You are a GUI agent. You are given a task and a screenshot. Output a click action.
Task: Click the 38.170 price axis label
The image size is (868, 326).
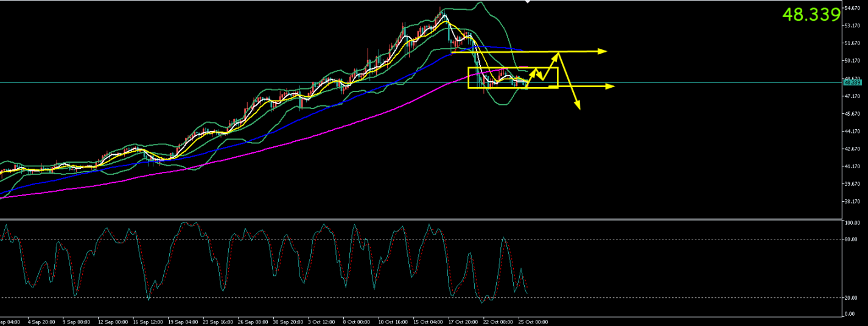point(852,202)
